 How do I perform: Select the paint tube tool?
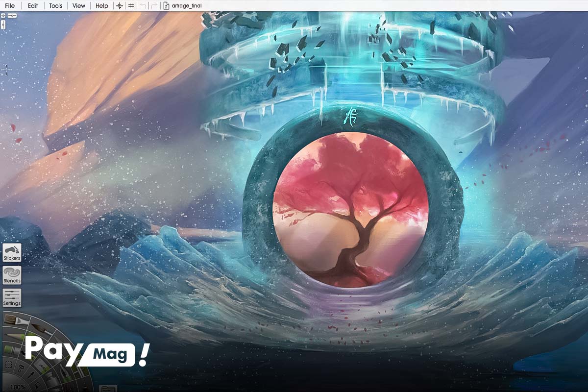[12, 350]
